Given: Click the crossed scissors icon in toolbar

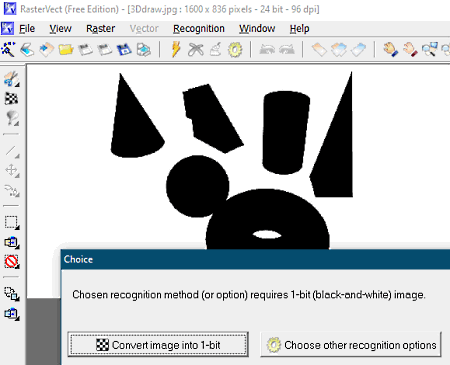Looking at the screenshot, I should [x=196, y=49].
